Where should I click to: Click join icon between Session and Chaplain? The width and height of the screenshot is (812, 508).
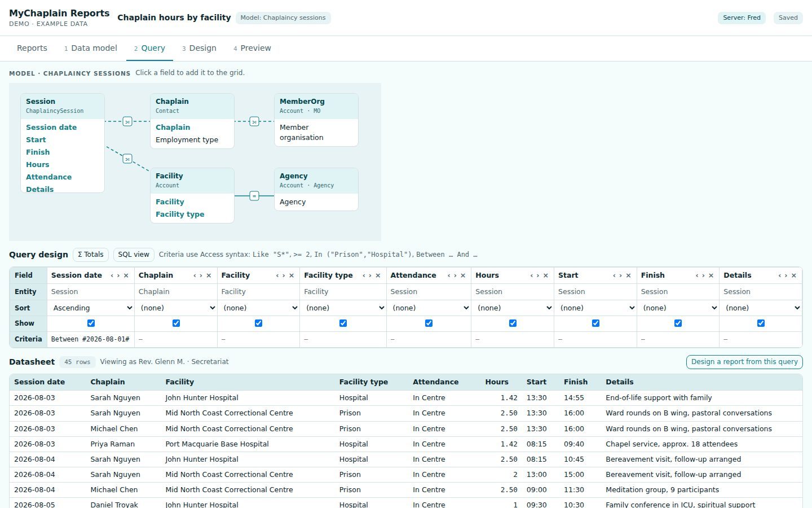[127, 121]
